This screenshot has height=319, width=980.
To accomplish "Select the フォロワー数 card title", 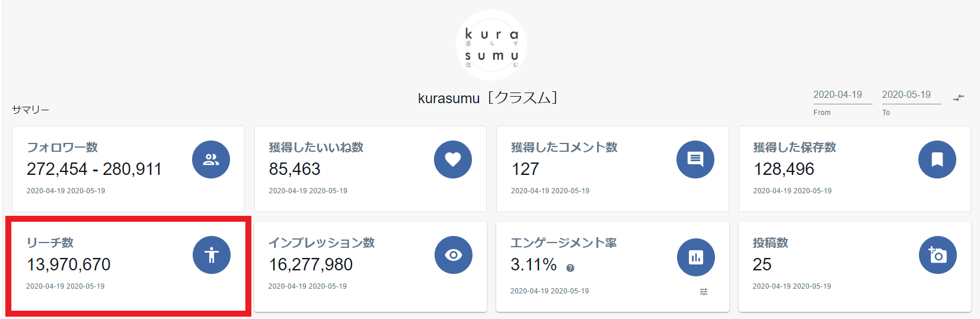I will pos(62,147).
